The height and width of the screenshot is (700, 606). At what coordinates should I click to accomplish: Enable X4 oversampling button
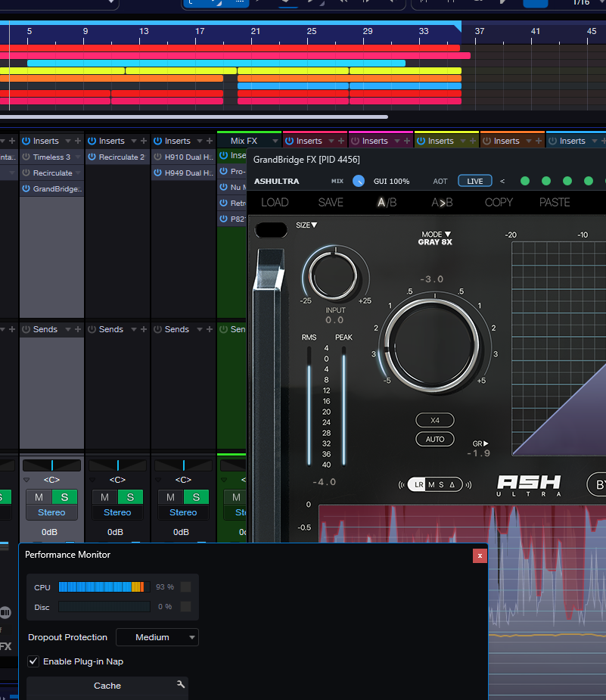(435, 420)
